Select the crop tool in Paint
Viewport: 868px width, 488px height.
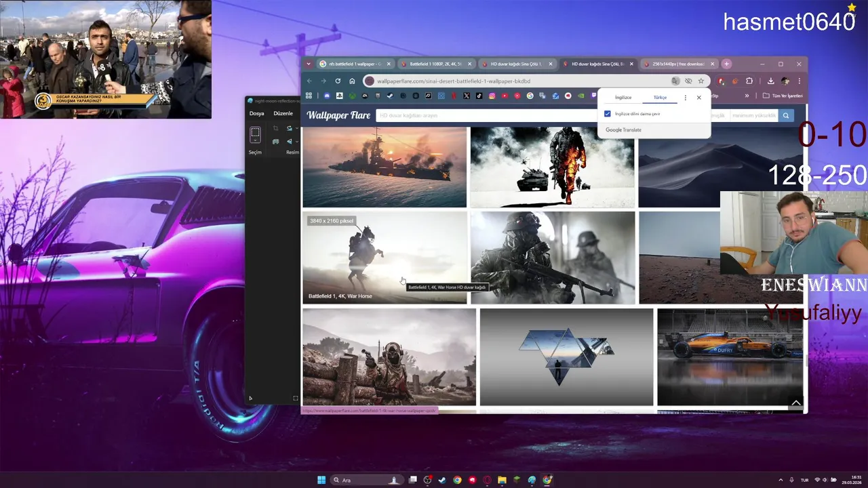(276, 128)
